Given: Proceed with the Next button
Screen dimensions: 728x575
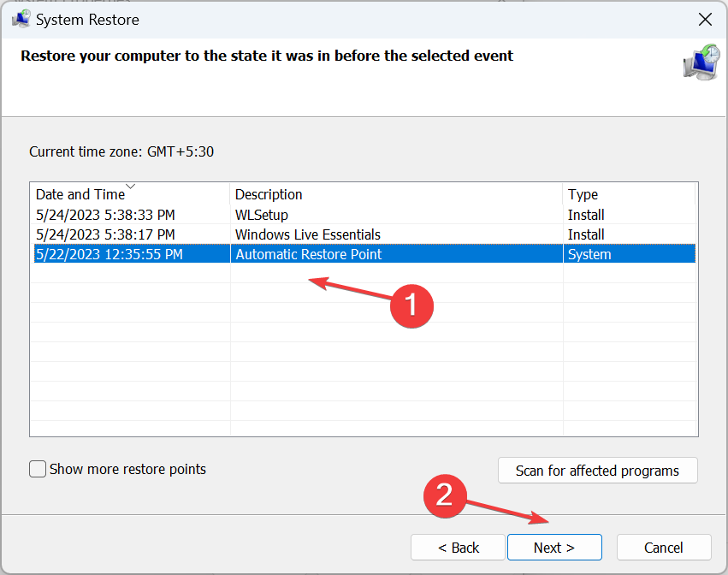Looking at the screenshot, I should 554,548.
